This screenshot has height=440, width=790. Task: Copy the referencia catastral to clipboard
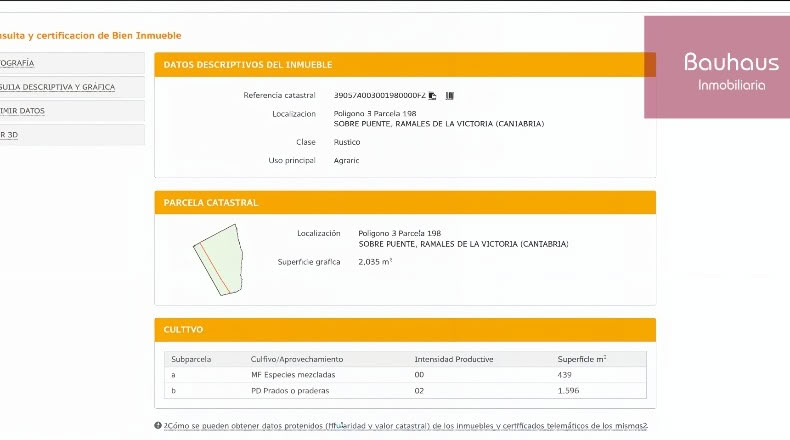(432, 96)
